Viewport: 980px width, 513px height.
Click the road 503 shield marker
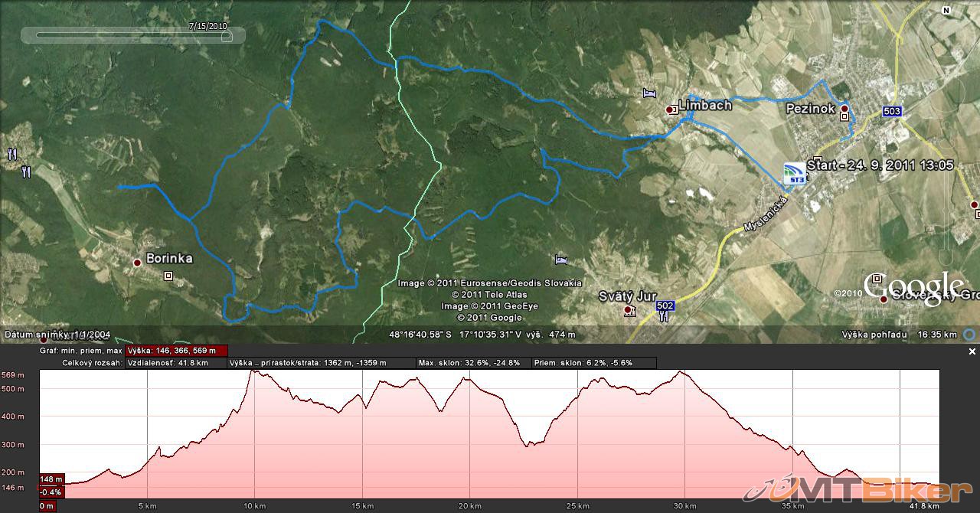891,112
